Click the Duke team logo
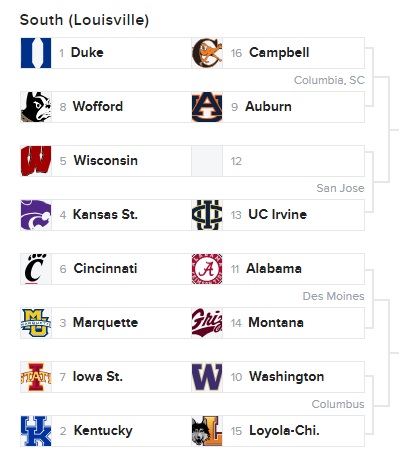 36,53
